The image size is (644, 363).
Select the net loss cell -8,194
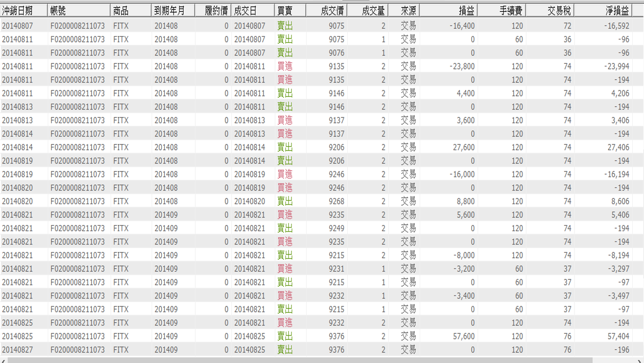(x=618, y=255)
